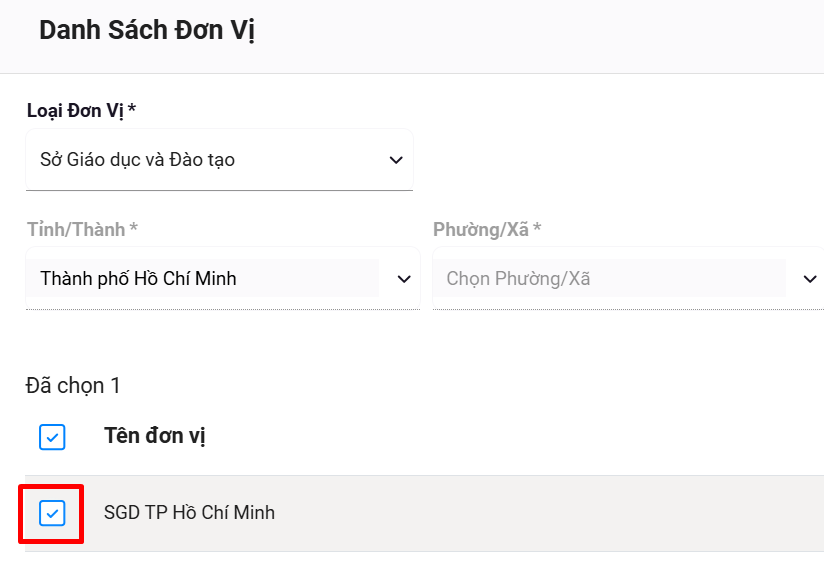Click the Đã chọn 1 selection count
This screenshot has width=824, height=583.
pos(73,385)
